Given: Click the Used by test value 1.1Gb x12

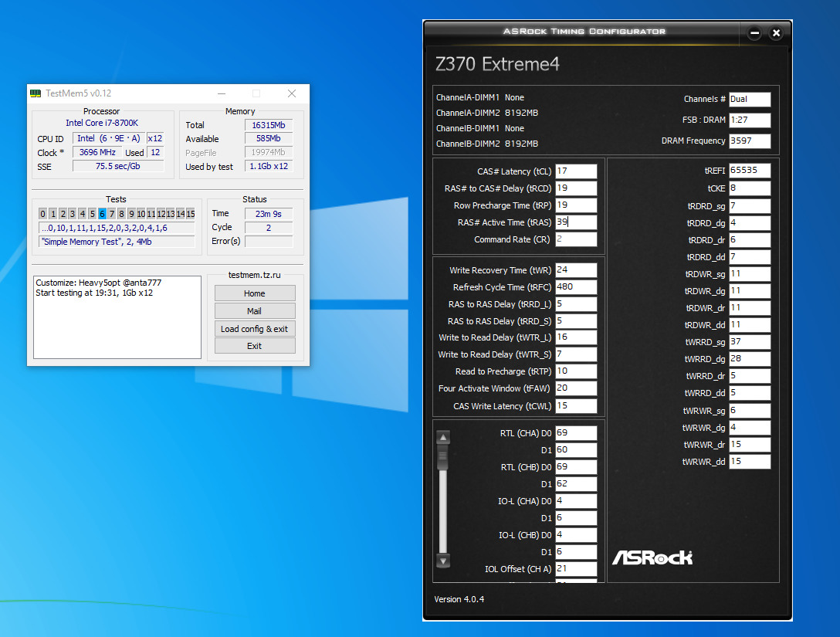Looking at the screenshot, I should pos(269,166).
